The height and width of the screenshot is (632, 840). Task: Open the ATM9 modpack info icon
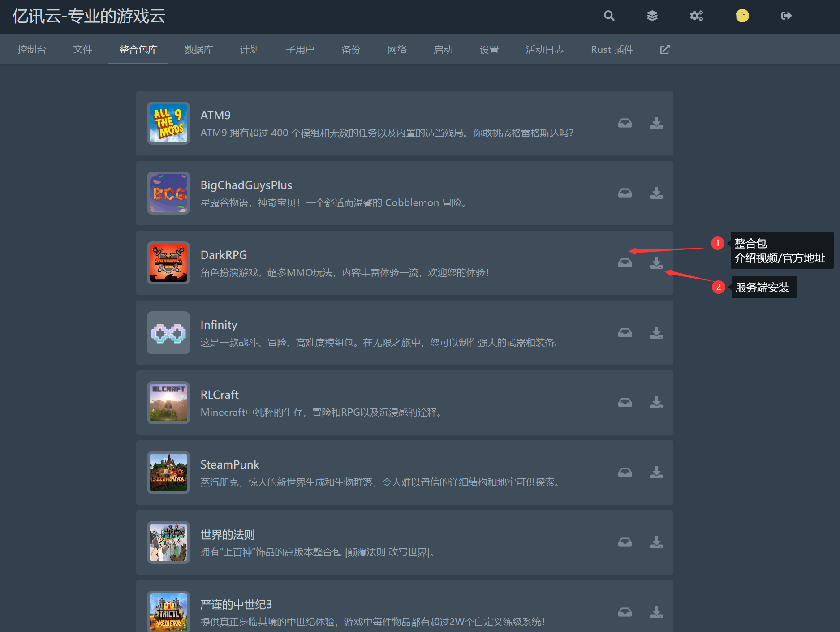625,123
